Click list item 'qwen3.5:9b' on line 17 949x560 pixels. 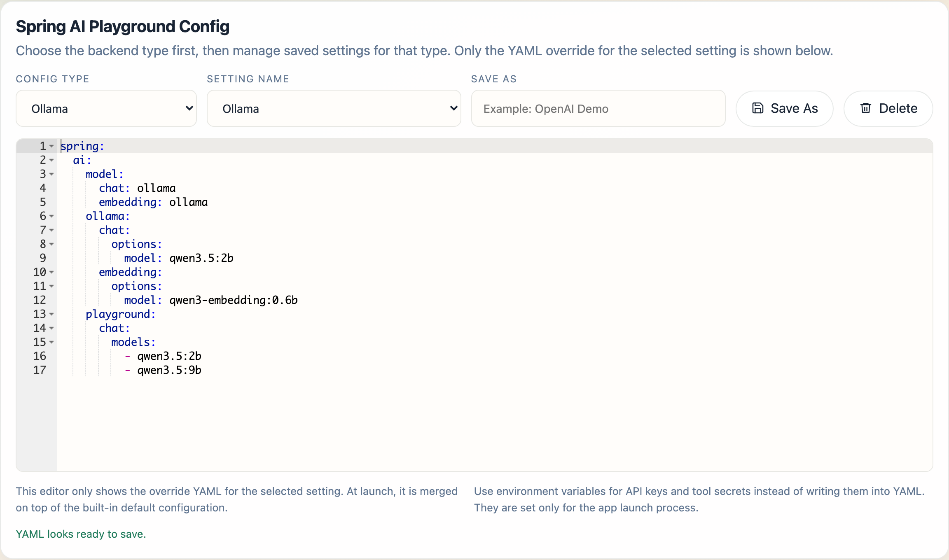[169, 370]
